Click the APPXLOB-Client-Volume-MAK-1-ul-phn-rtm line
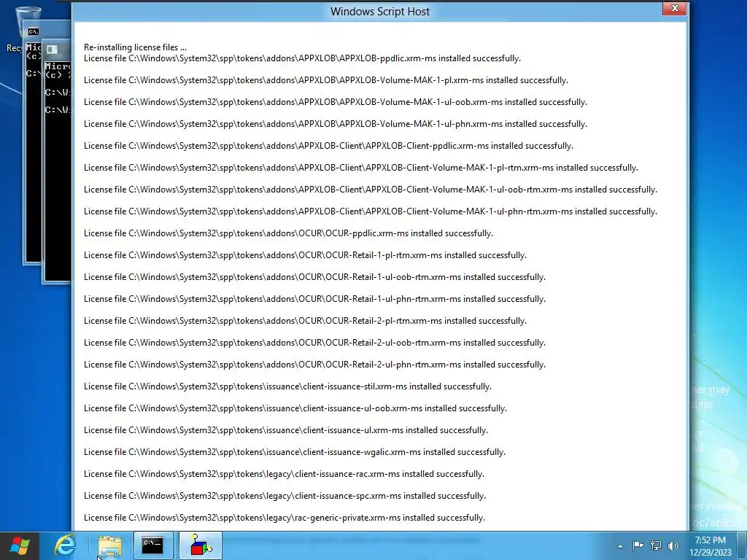 370,211
